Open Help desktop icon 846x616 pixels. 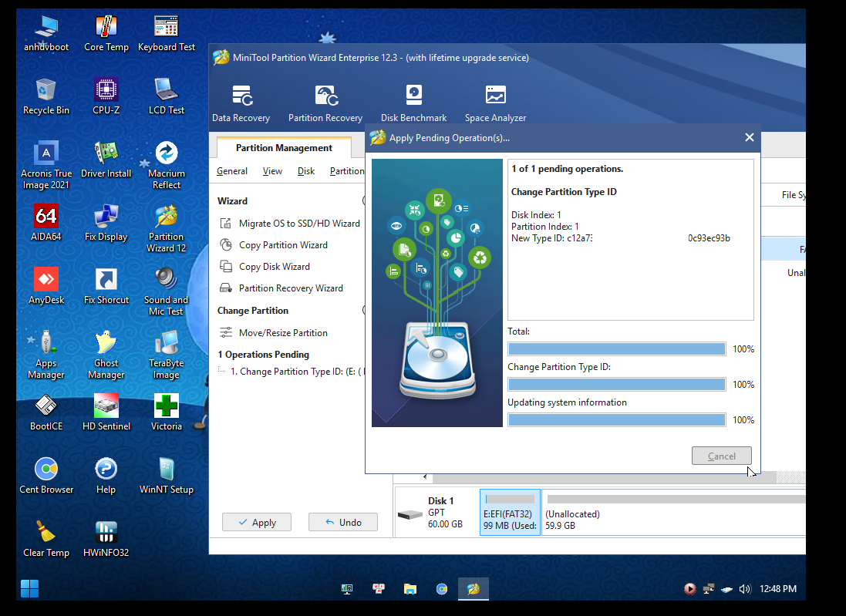pyautogui.click(x=106, y=476)
